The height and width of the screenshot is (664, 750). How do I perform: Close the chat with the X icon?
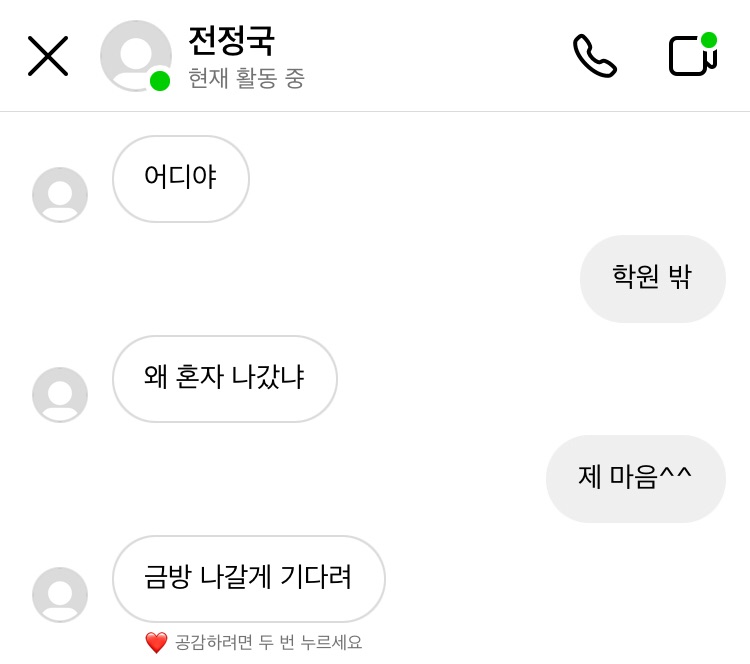coord(48,56)
